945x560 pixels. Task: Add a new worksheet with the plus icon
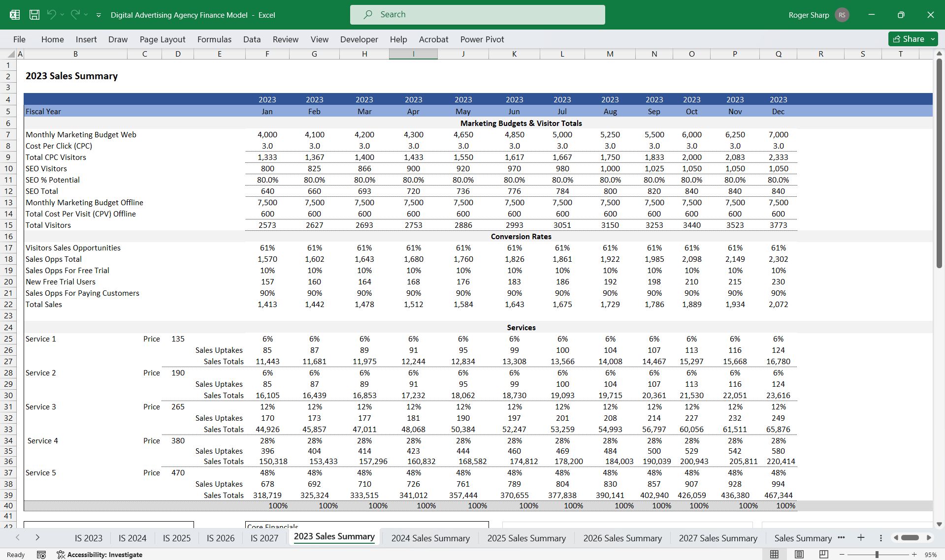(861, 538)
